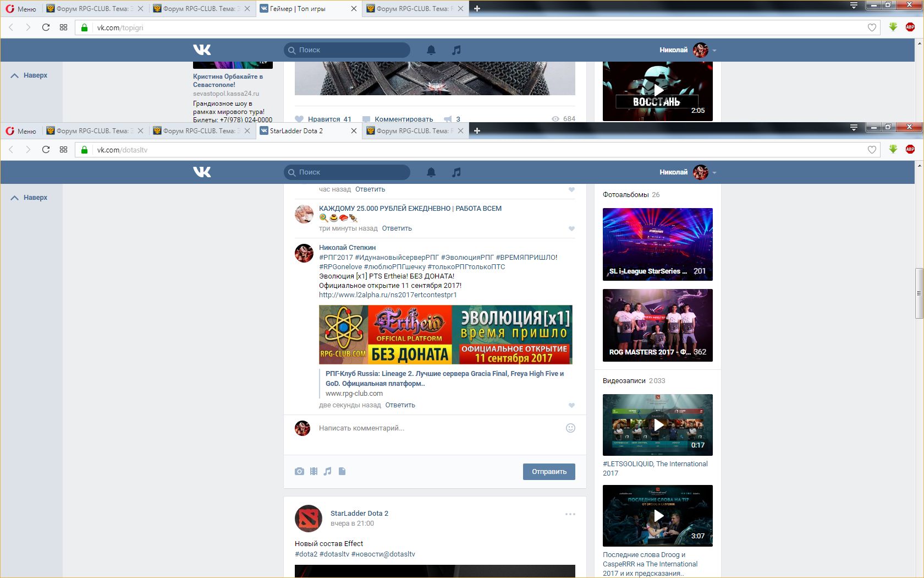
Task: Close the StarLadder Dota 2 tab
Action: tap(354, 130)
